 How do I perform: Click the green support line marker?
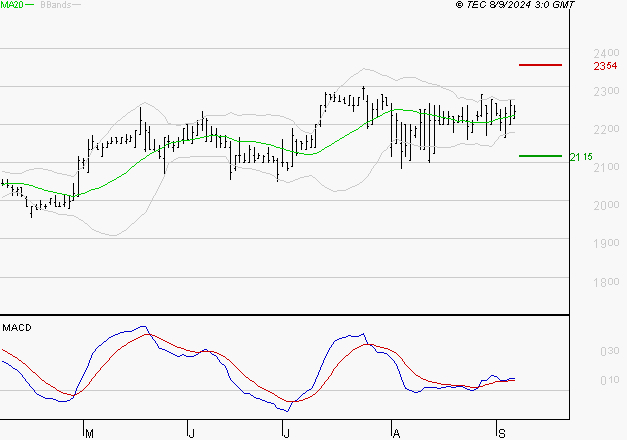coord(540,156)
